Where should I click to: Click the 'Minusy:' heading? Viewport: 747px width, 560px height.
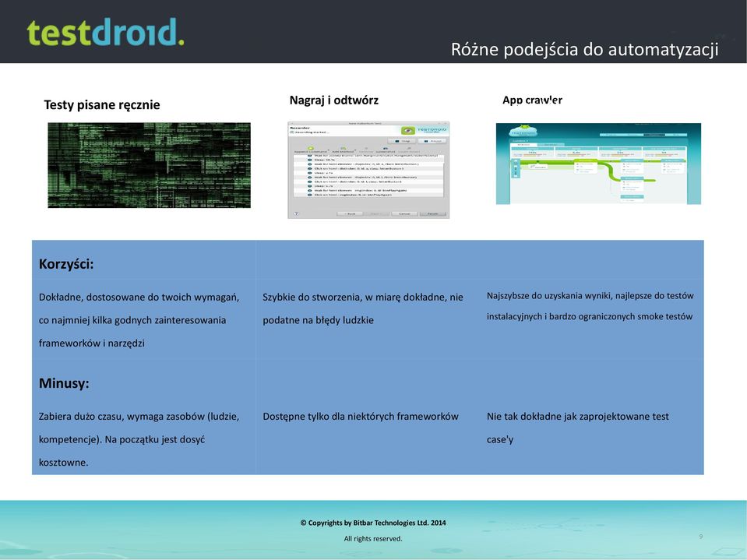[x=64, y=383]
